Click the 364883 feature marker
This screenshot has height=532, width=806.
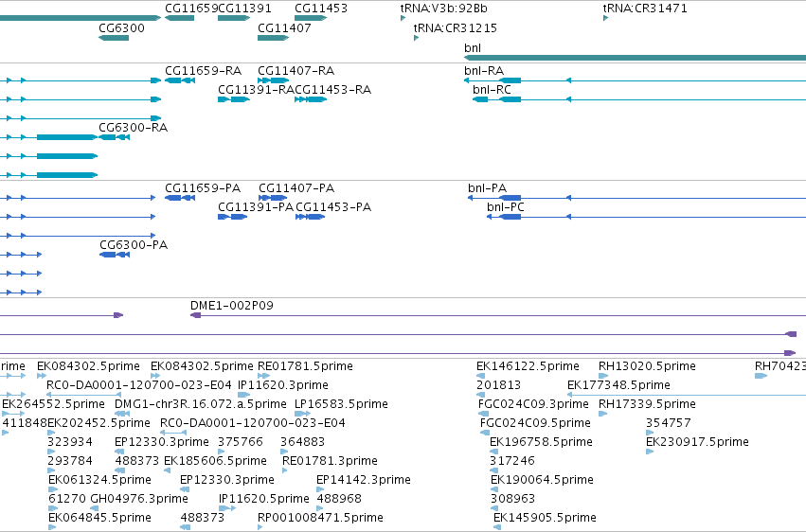(284, 452)
